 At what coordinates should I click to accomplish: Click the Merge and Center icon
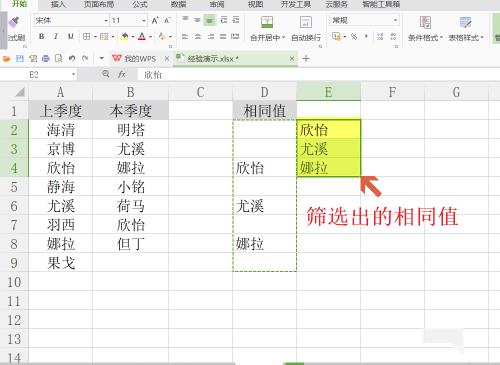267,22
